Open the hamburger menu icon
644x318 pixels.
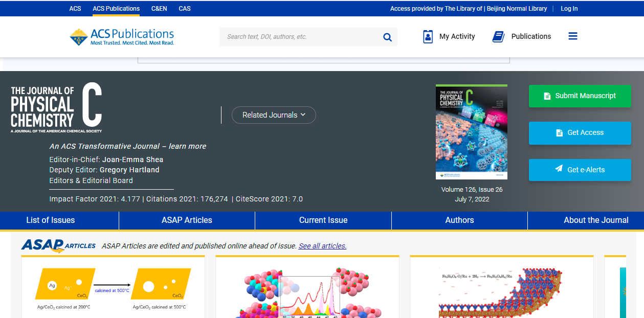click(x=573, y=36)
